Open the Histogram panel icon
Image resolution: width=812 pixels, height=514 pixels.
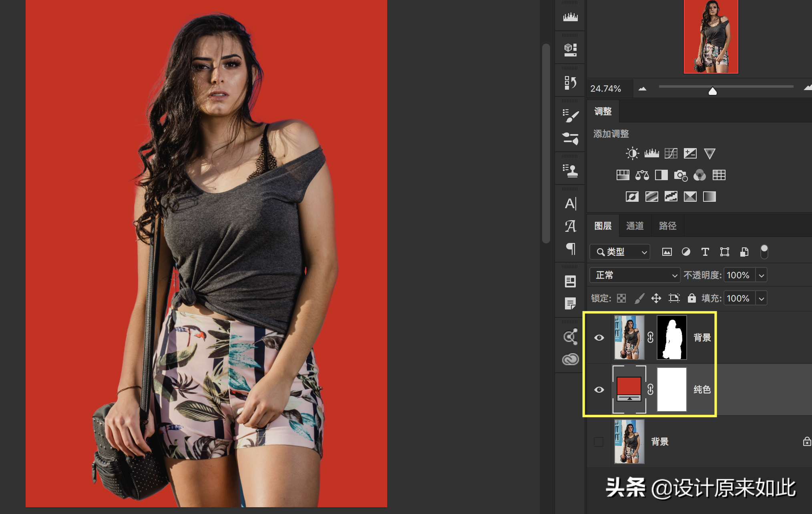click(570, 17)
